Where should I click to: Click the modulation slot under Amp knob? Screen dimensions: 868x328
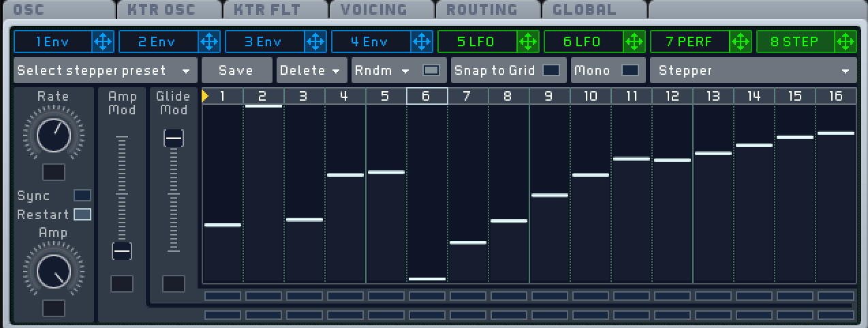pos(54,308)
